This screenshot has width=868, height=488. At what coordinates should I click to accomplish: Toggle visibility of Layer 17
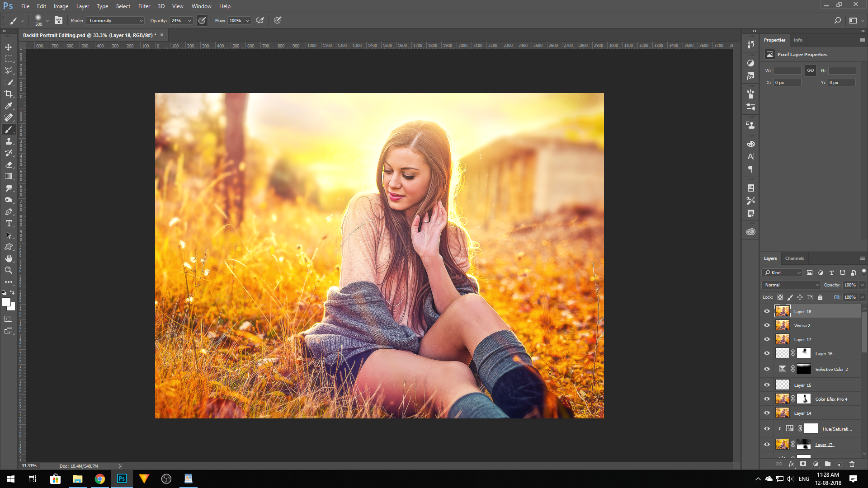pyautogui.click(x=767, y=339)
